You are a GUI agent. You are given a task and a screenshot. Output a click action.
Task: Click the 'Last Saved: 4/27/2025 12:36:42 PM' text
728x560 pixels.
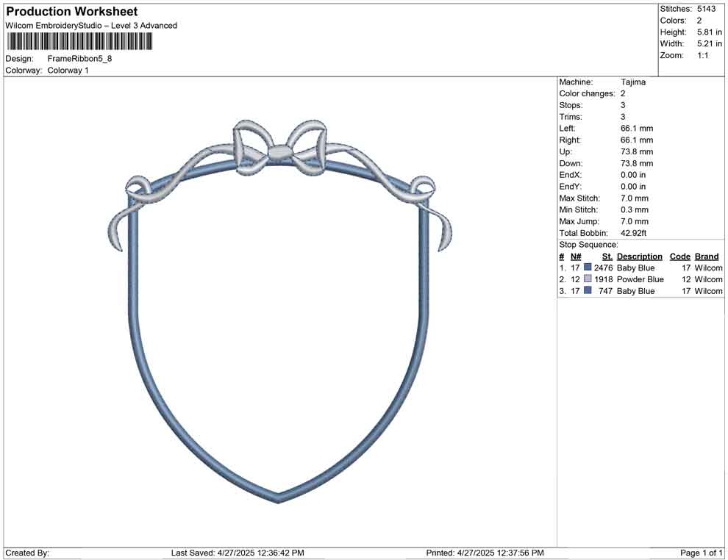238,553
